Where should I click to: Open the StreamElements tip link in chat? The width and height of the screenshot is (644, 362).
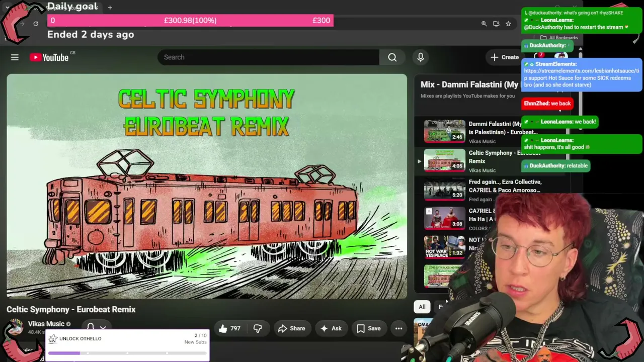pyautogui.click(x=582, y=74)
